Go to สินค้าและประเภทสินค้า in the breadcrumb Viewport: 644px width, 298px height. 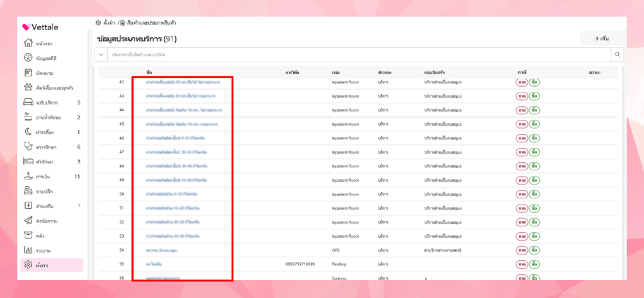[152, 23]
